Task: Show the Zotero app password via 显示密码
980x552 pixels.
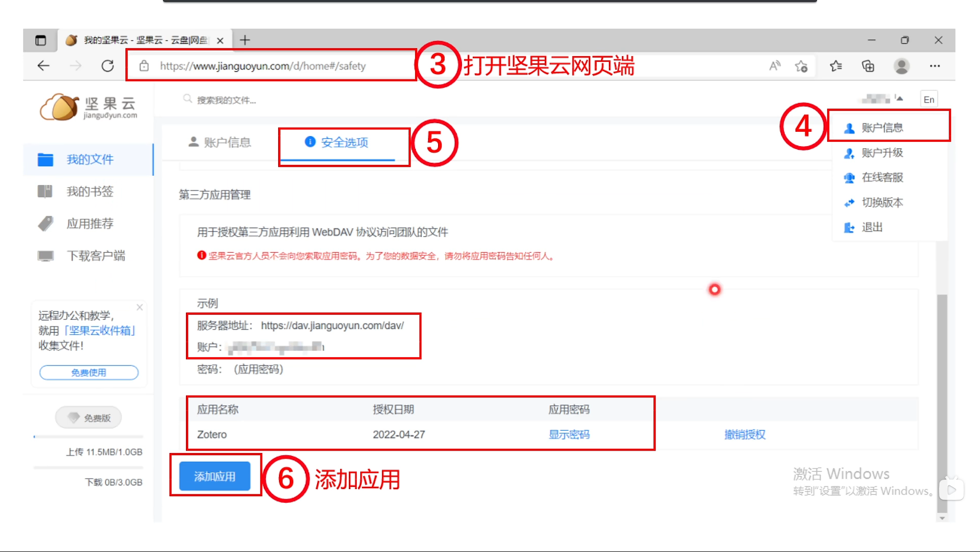Action: (569, 434)
